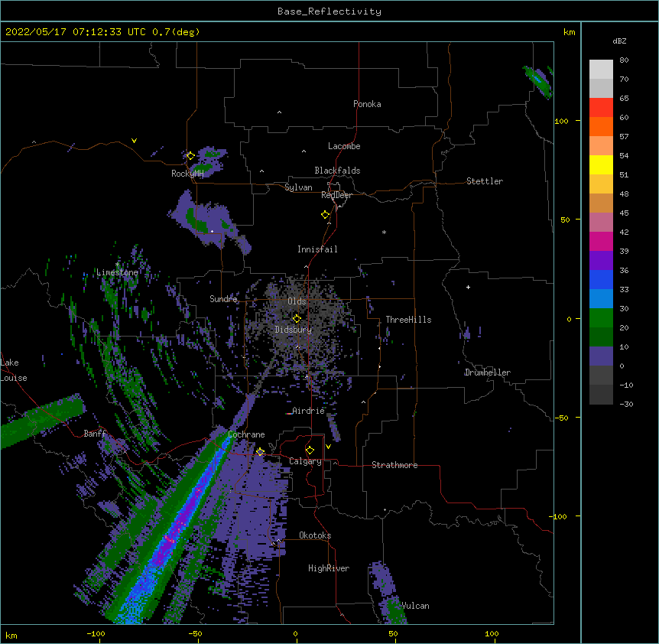Pick the yellow diamond between Olds and Didsbury
659x644 pixels.
[x=297, y=318]
